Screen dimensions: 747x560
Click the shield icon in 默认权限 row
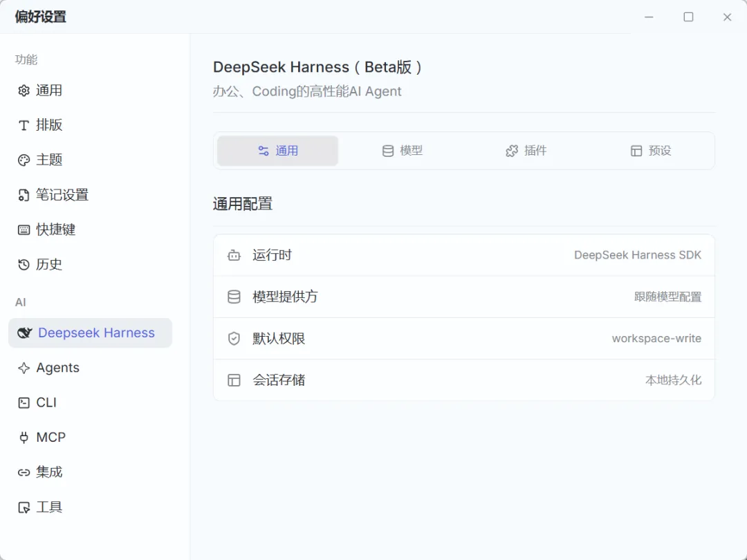[x=234, y=339]
